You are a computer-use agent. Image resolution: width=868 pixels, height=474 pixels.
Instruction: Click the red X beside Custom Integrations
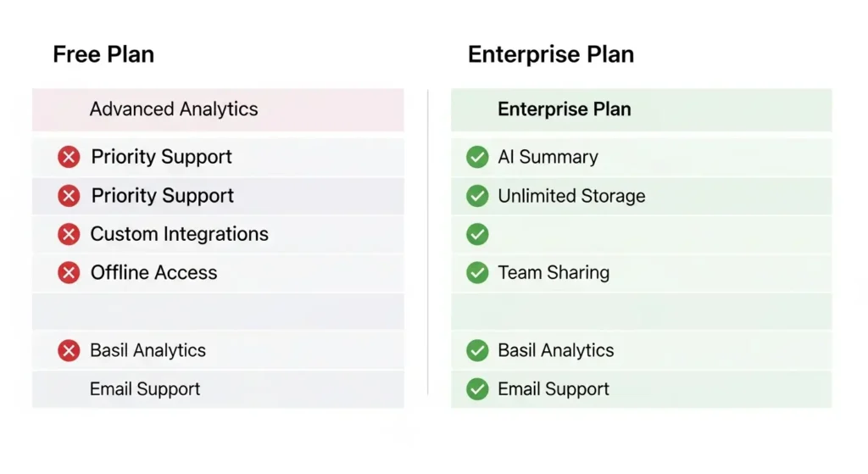pos(69,234)
